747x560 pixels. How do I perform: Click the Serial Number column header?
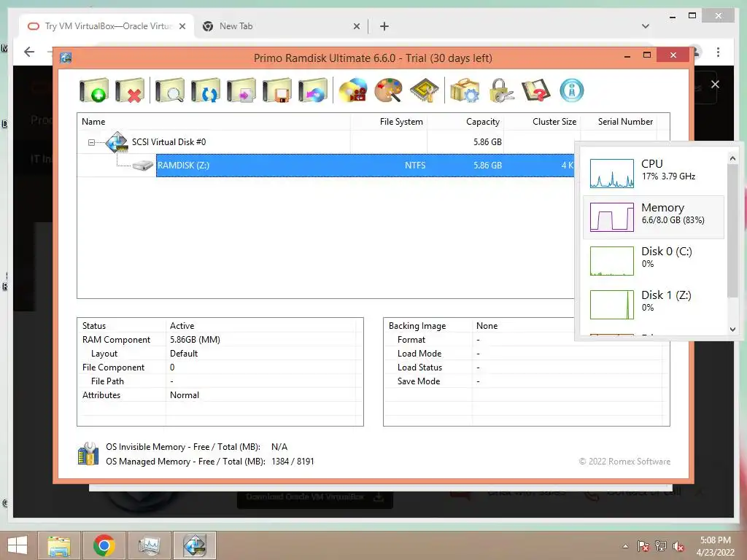619,122
